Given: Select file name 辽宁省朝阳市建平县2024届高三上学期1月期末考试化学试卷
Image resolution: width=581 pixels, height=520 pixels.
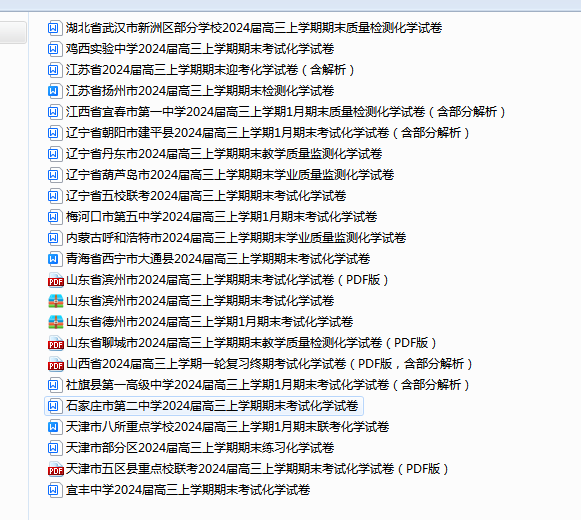Looking at the screenshot, I should (228, 133).
